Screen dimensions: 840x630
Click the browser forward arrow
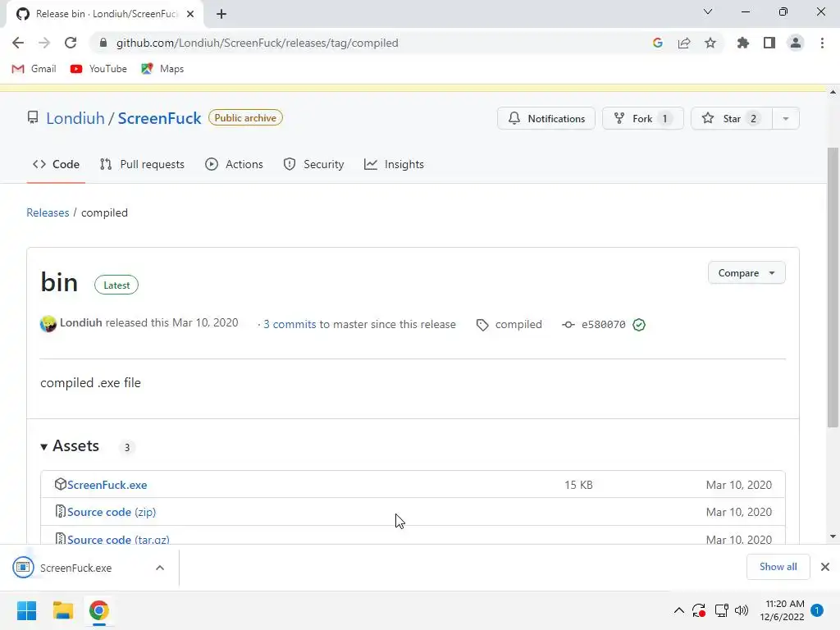44,43
